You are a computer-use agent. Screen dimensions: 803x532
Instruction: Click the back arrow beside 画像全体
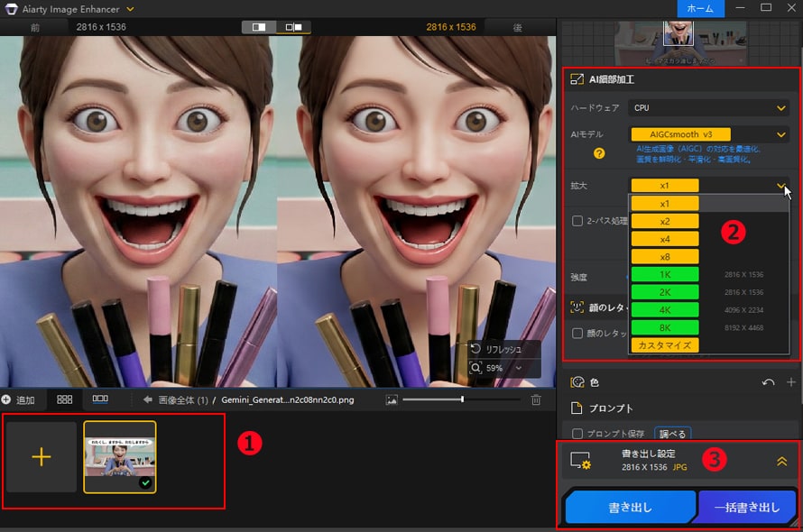pos(148,399)
